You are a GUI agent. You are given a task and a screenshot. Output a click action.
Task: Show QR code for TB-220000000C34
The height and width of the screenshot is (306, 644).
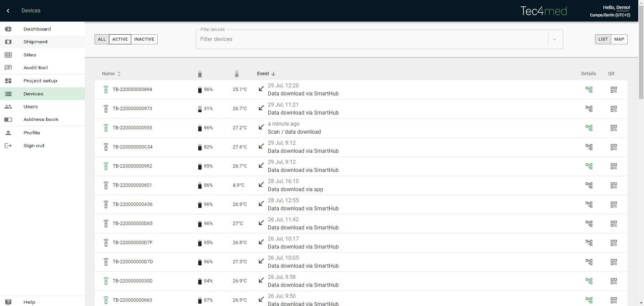pos(614,147)
